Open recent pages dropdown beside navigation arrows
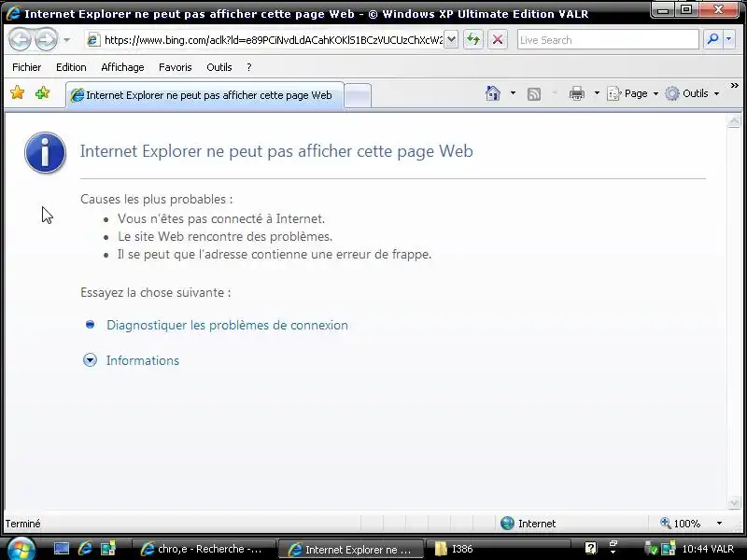The image size is (747, 560). (x=66, y=39)
